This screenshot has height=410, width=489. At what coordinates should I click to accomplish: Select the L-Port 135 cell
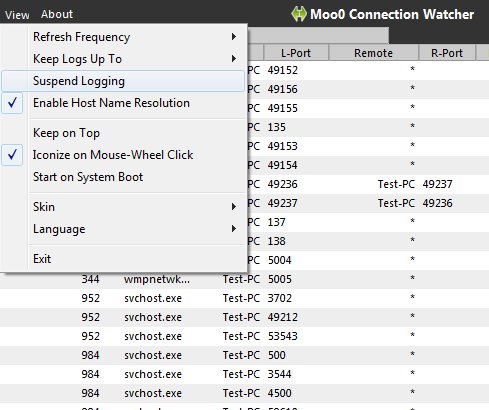[277, 127]
